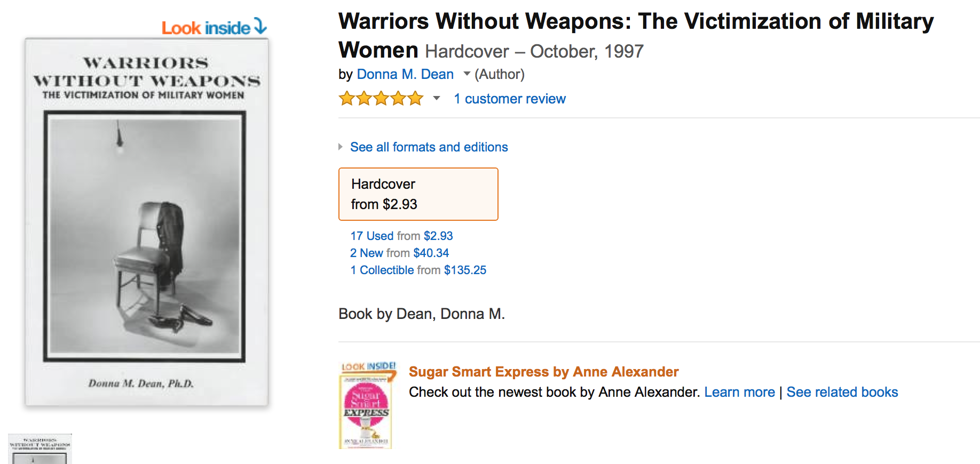980x464 pixels.
Task: Click the five-star rating icons
Action: (381, 99)
